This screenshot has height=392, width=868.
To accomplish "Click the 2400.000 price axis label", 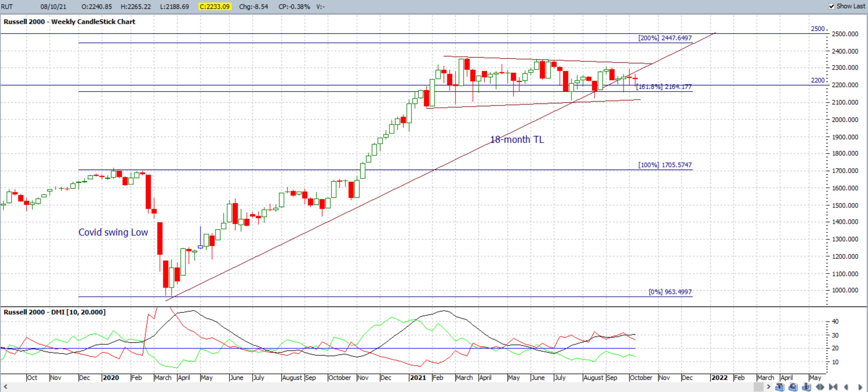I will 845,51.
